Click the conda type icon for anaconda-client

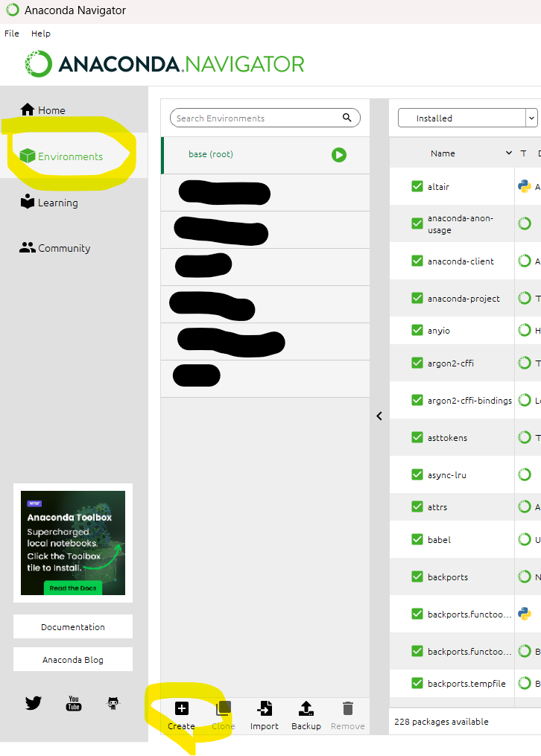(525, 261)
